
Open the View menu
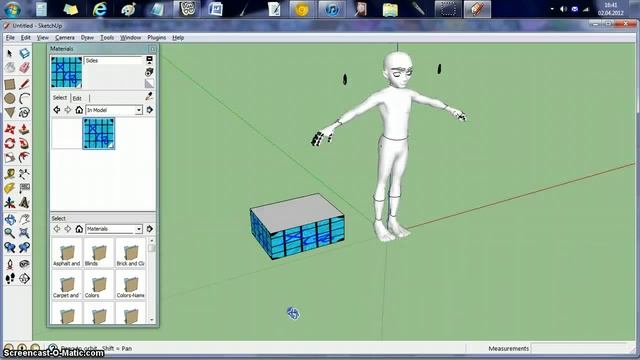point(42,38)
